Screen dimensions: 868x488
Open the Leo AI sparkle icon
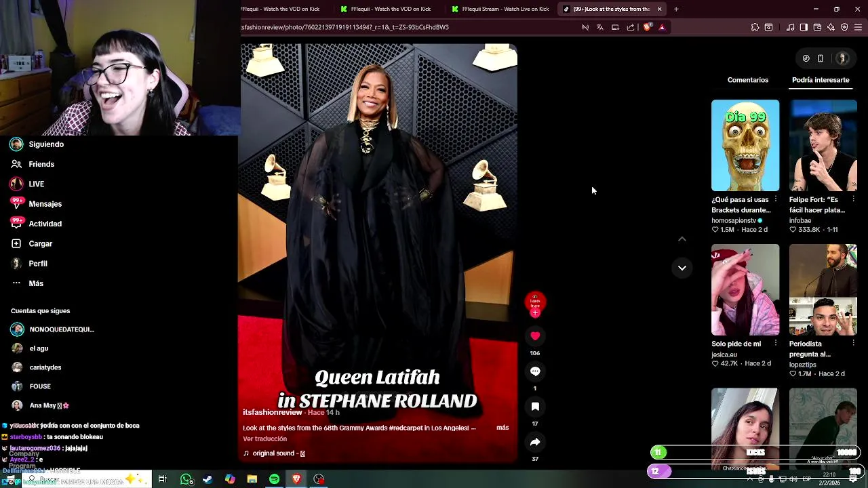(x=831, y=27)
